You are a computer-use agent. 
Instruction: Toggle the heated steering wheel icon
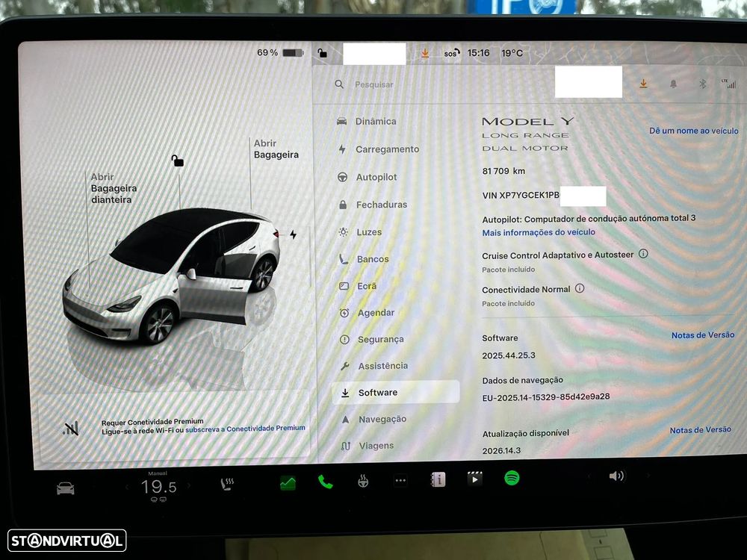coord(363,482)
